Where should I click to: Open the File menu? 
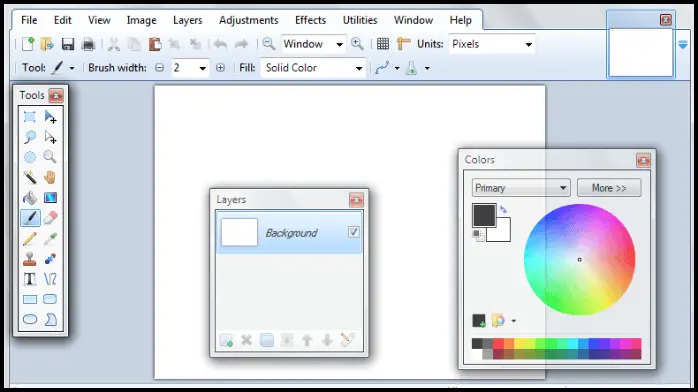pyautogui.click(x=29, y=20)
